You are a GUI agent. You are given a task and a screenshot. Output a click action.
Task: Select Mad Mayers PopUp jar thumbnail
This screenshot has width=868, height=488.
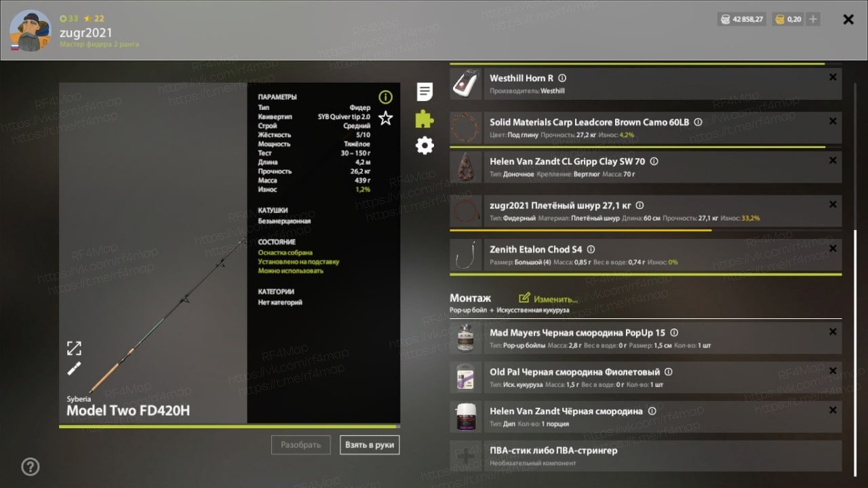[x=466, y=338]
